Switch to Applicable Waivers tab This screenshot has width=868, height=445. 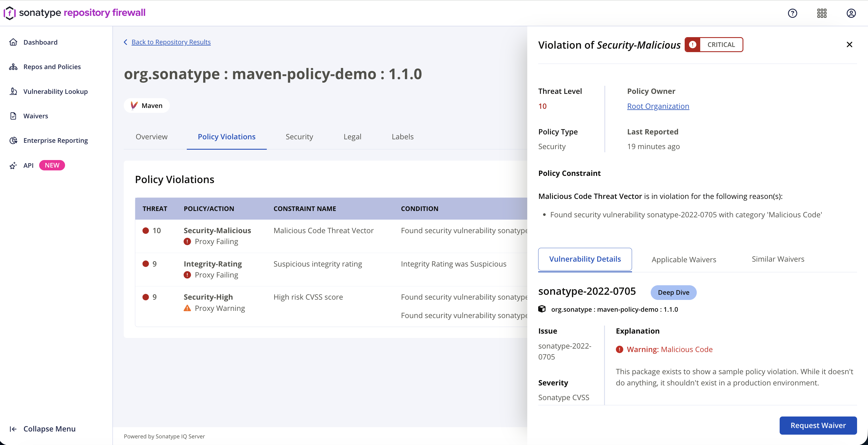click(x=684, y=260)
